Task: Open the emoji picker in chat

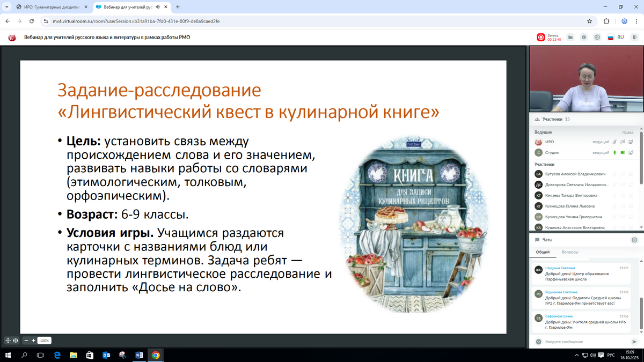Action: click(539, 342)
